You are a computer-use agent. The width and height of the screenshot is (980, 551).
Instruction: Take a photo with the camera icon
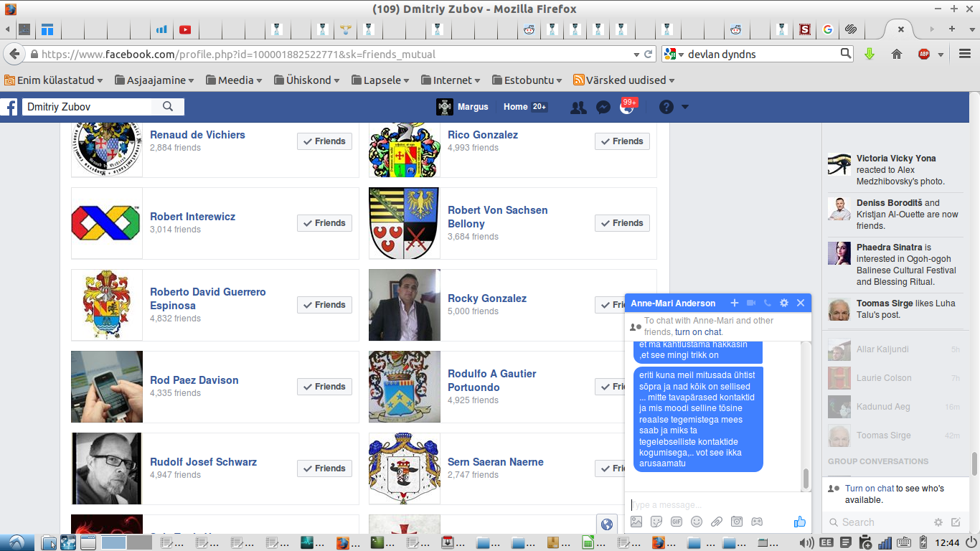(737, 522)
